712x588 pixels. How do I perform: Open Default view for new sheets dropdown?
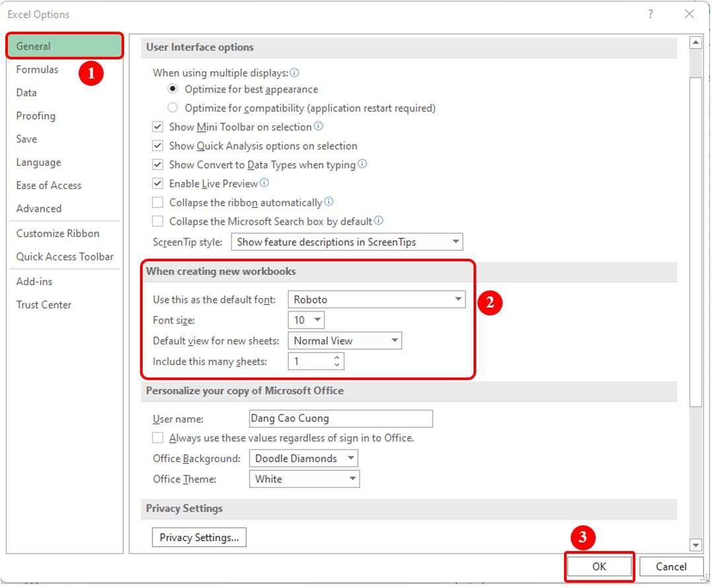345,341
